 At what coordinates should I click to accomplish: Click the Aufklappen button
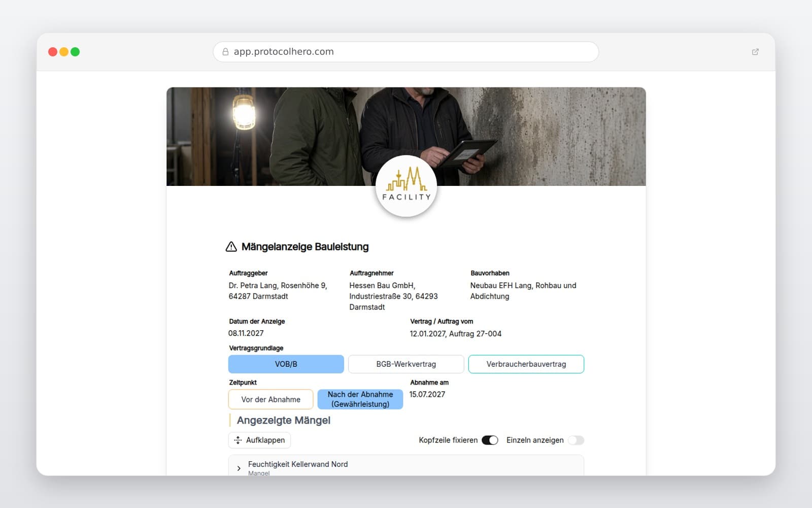pyautogui.click(x=259, y=440)
